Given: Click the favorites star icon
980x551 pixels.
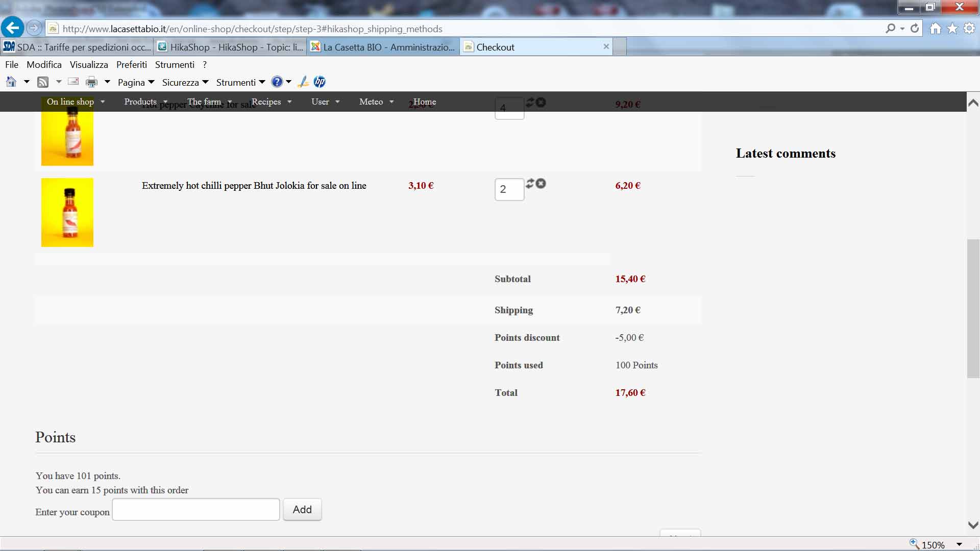Looking at the screenshot, I should click(x=952, y=29).
